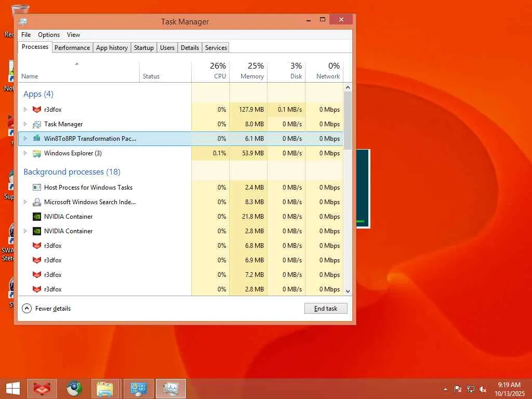Viewport: 532px width, 399px height.
Task: Sort by the Name column header
Action: click(79, 72)
